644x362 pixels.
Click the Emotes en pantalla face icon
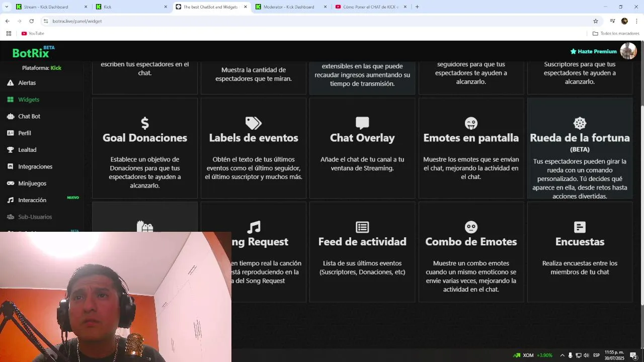tap(471, 123)
